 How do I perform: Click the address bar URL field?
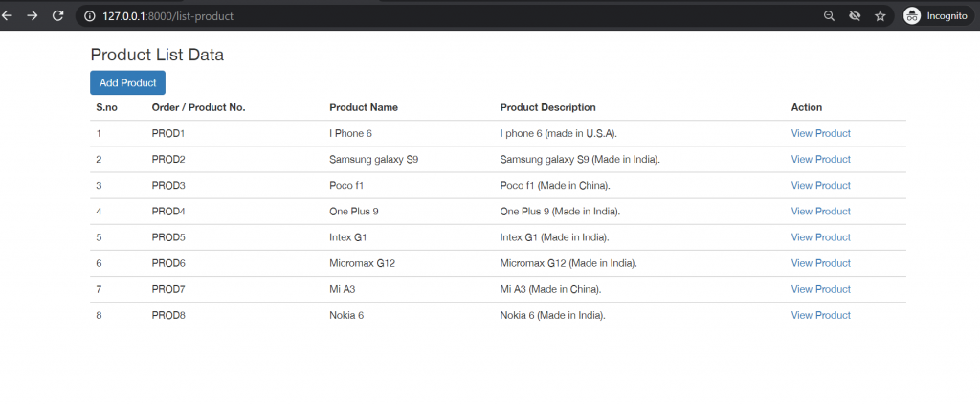click(383, 16)
